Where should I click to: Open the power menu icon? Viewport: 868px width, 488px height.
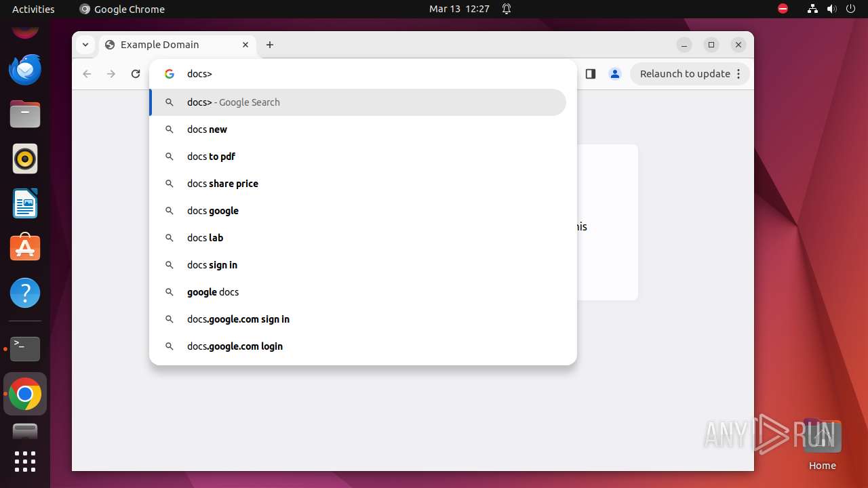(x=851, y=9)
